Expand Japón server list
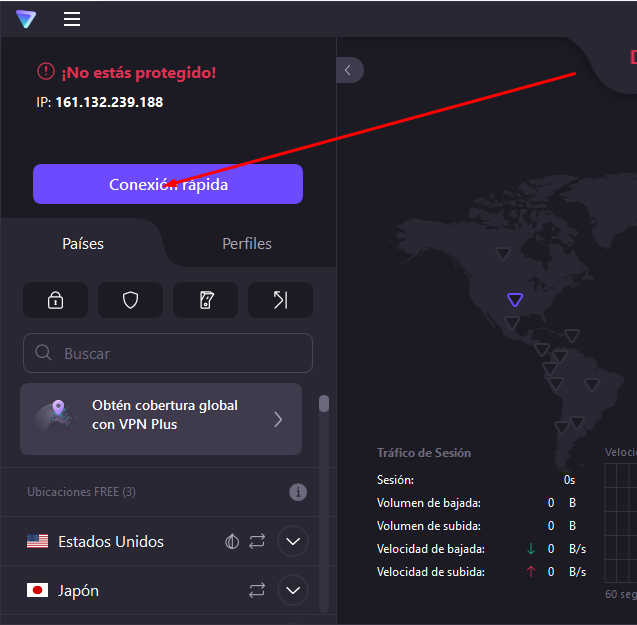Image resolution: width=637 pixels, height=625 pixels. click(293, 591)
